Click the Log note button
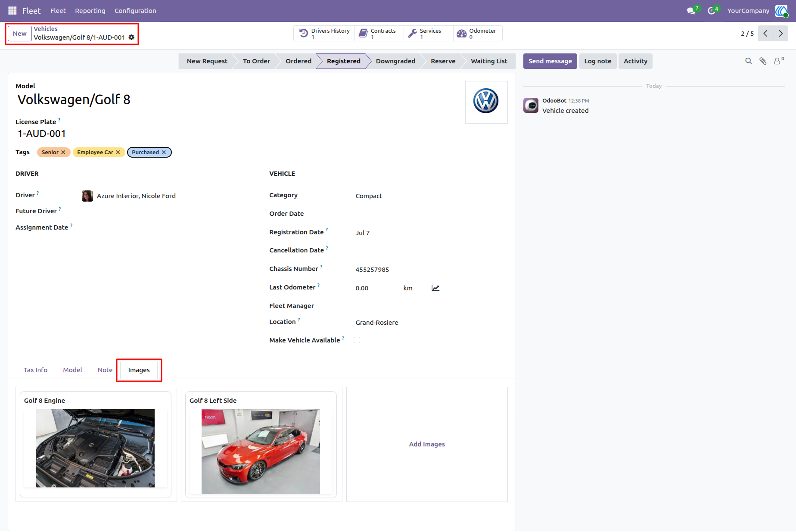The height and width of the screenshot is (532, 796). click(598, 61)
